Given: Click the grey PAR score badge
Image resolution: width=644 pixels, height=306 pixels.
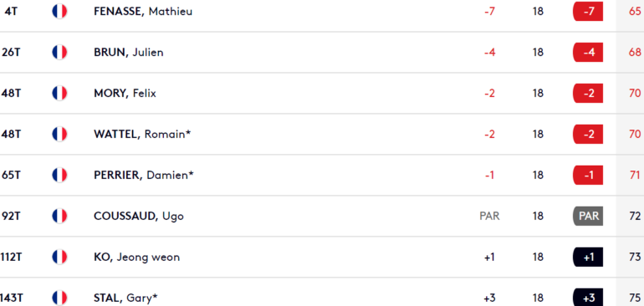Looking at the screenshot, I should (x=588, y=216).
